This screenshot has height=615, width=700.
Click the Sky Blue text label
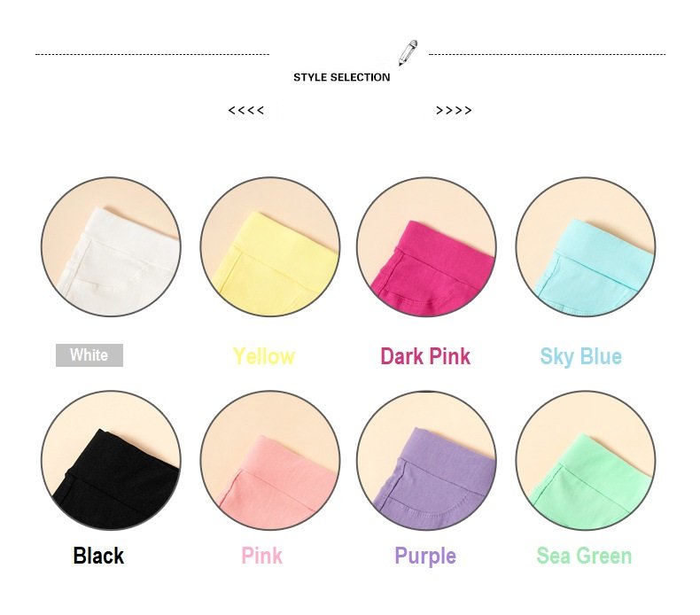(580, 357)
